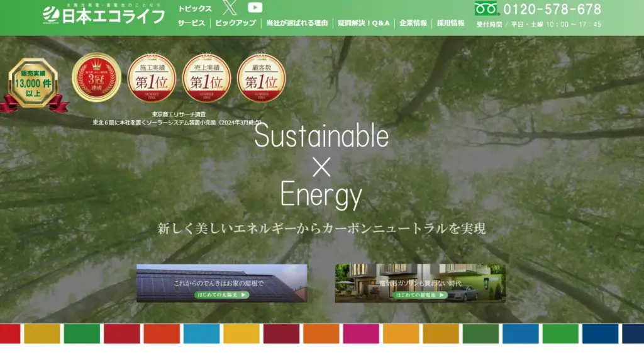Click the 施工実績 第1位 medal
644x353 pixels.
coord(152,78)
